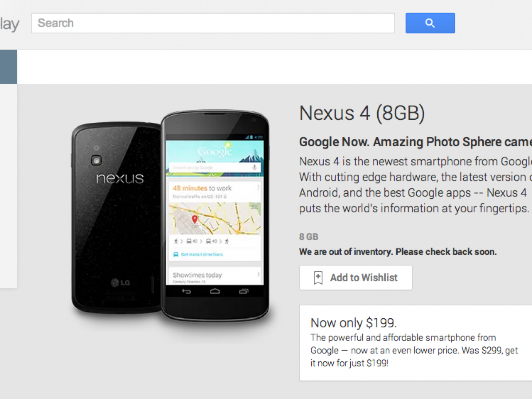Image resolution: width=532 pixels, height=399 pixels.
Task: Click the bookmark icon on Wishlist button
Action: (x=318, y=278)
